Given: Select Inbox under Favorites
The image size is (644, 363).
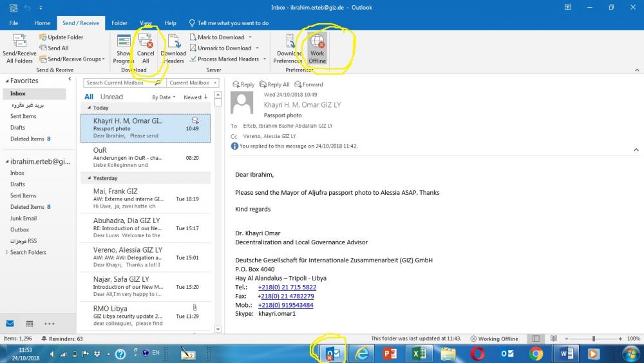Looking at the screenshot, I should (35, 93).
